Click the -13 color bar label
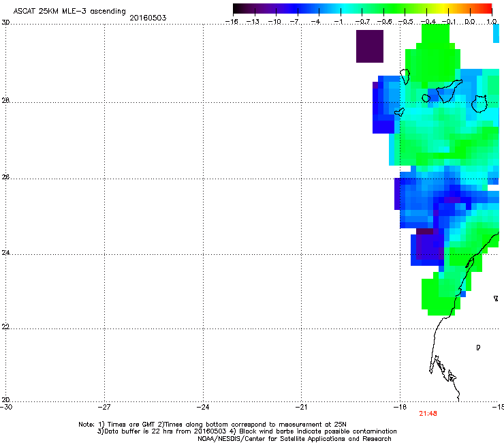The height and width of the screenshot is (443, 504). 253,22
